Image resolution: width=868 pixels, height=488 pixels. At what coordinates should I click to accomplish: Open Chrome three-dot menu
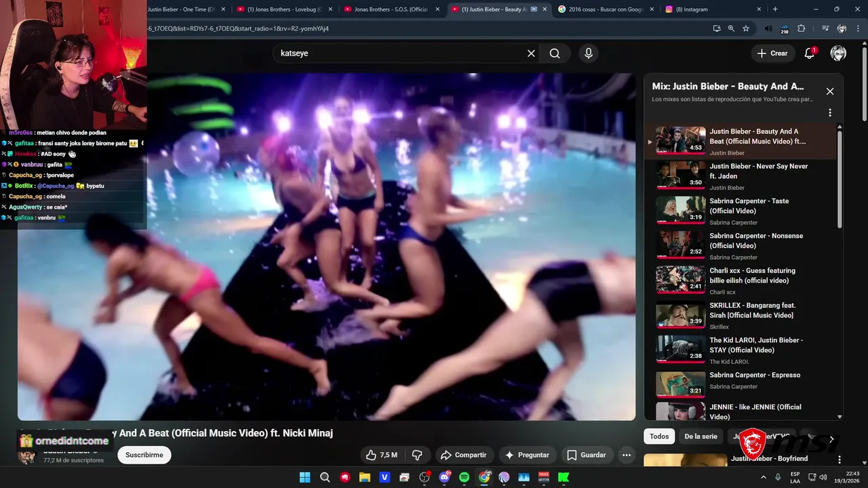857,28
